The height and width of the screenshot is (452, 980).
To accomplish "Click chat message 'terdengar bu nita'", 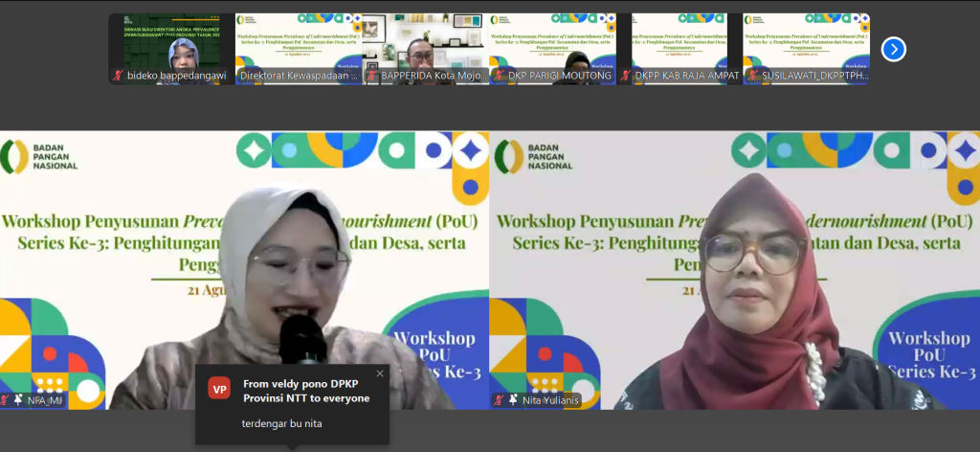I will point(282,424).
